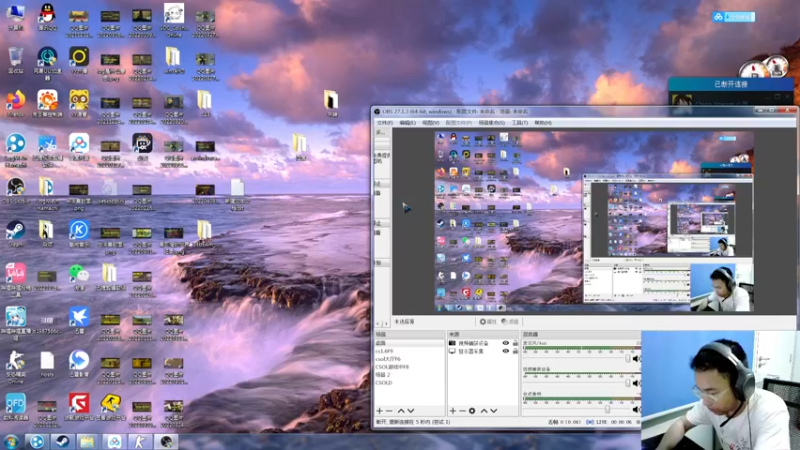The image size is (800, 450).
Task: Open the Firefox desktop shortcut
Action: click(15, 104)
